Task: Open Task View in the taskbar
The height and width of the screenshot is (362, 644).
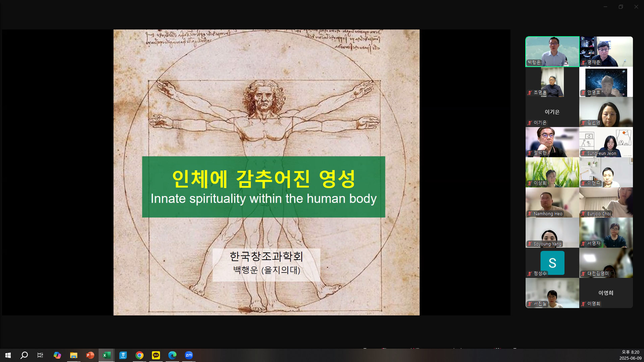Action: [x=40, y=355]
